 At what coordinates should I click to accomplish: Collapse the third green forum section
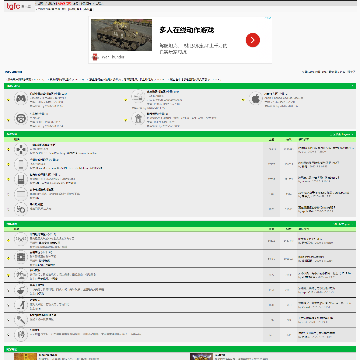[x=353, y=224]
